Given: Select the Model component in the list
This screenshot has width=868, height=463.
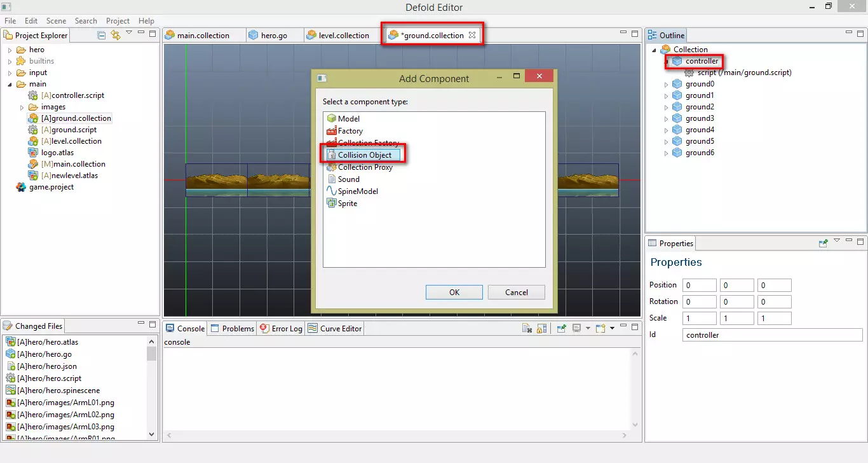Looking at the screenshot, I should pyautogui.click(x=348, y=119).
